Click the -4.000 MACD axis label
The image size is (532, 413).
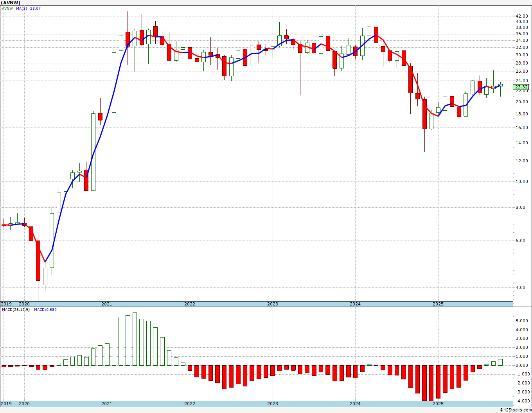click(x=521, y=401)
